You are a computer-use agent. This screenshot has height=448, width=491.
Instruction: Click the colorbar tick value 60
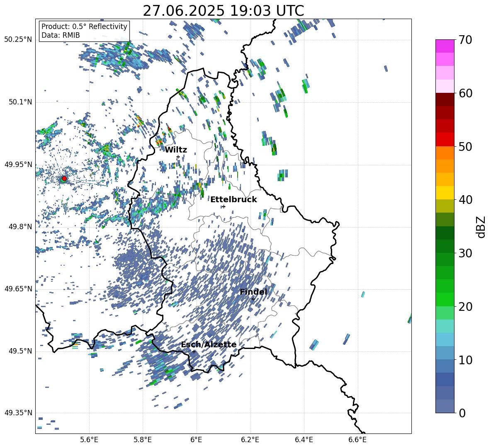pos(465,93)
